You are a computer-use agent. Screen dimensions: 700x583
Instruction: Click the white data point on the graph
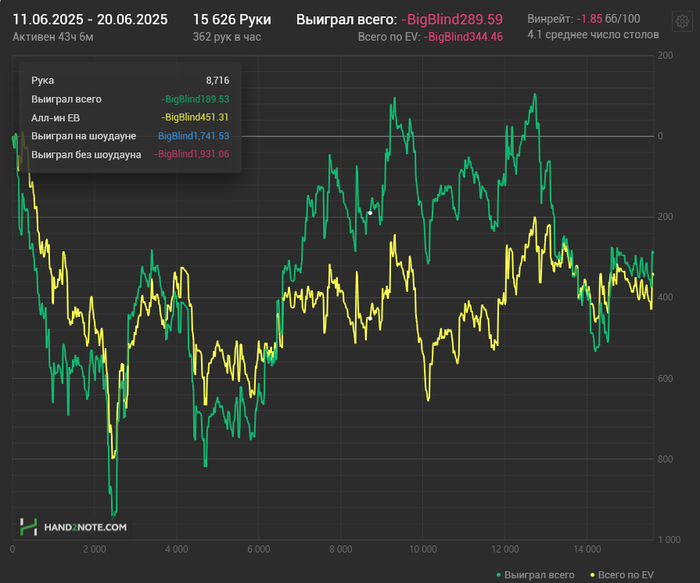click(x=370, y=212)
